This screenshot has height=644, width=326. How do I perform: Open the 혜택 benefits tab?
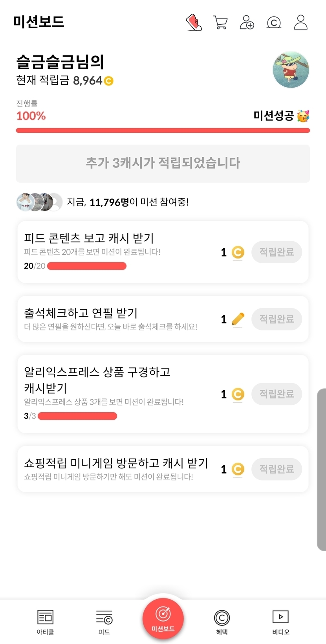coord(222,622)
